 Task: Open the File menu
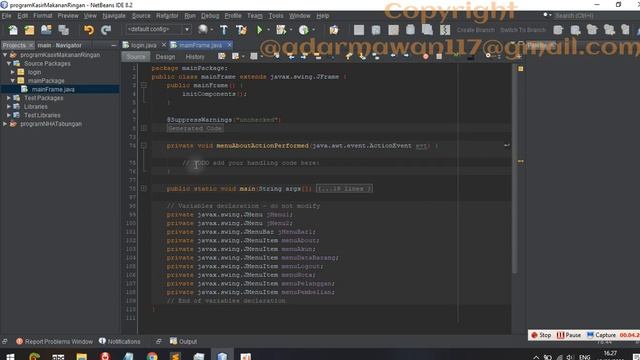(x=7, y=16)
